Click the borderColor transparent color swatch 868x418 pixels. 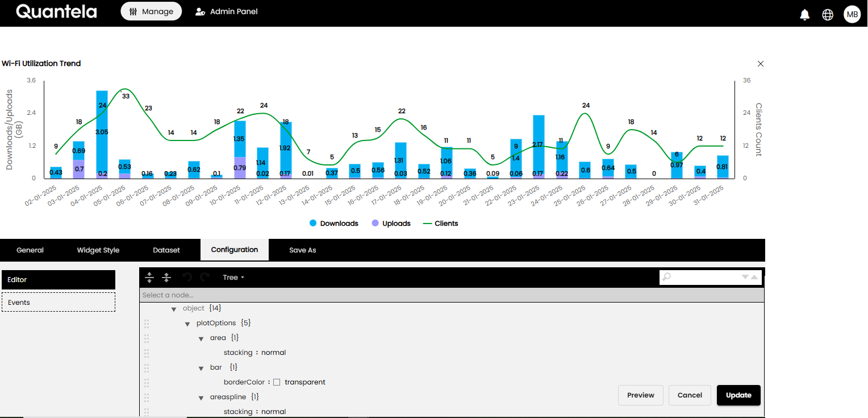(277, 382)
